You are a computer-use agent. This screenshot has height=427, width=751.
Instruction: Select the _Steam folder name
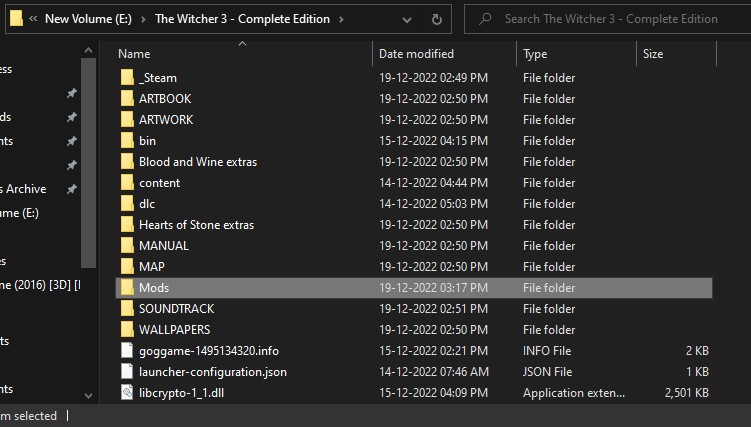click(158, 78)
